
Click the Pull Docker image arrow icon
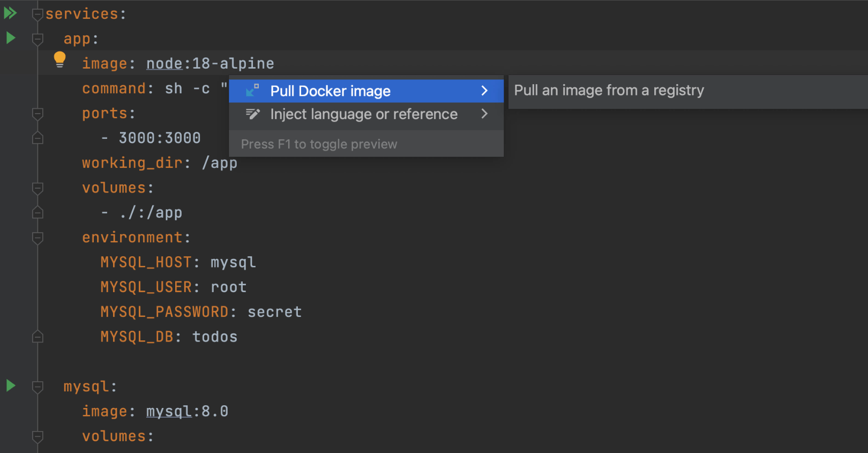(252, 91)
